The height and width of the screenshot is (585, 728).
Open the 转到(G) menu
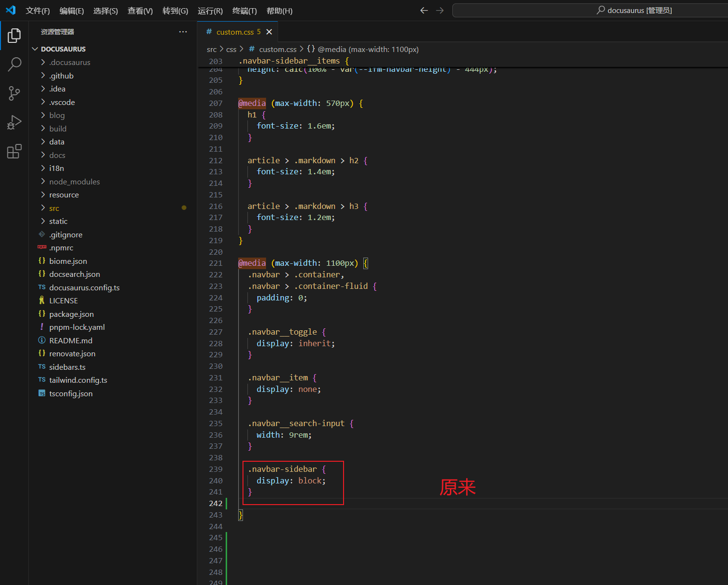point(175,11)
